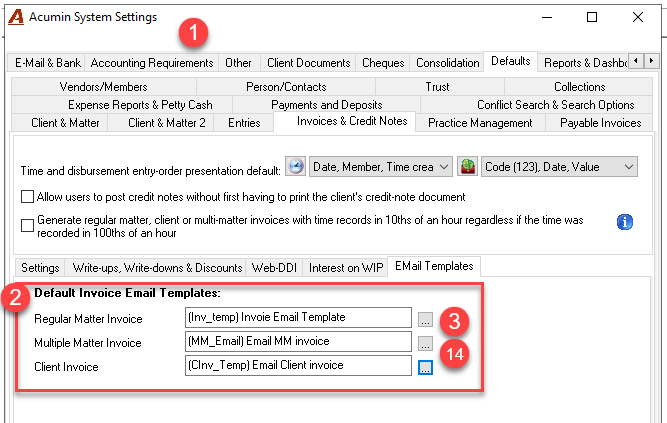Switch to the Consolidation tab
This screenshot has height=423, width=667.
tap(447, 63)
